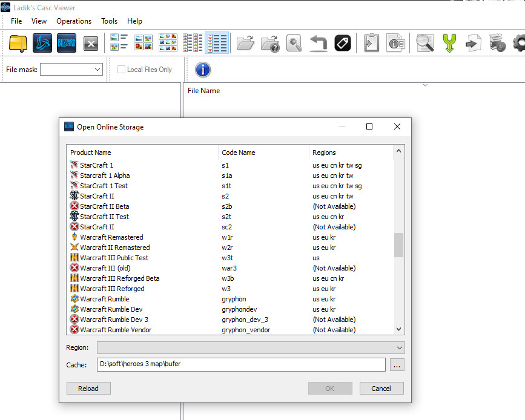Viewport: 525px width, 420px height.
Task: Click the large magnifying glass search icon
Action: pyautogui.click(x=425, y=43)
